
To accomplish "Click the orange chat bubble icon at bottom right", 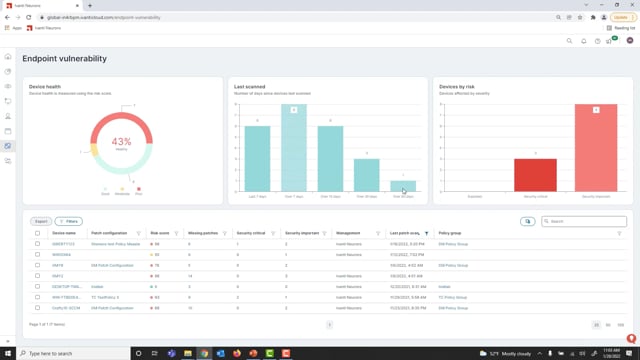I will [631, 339].
